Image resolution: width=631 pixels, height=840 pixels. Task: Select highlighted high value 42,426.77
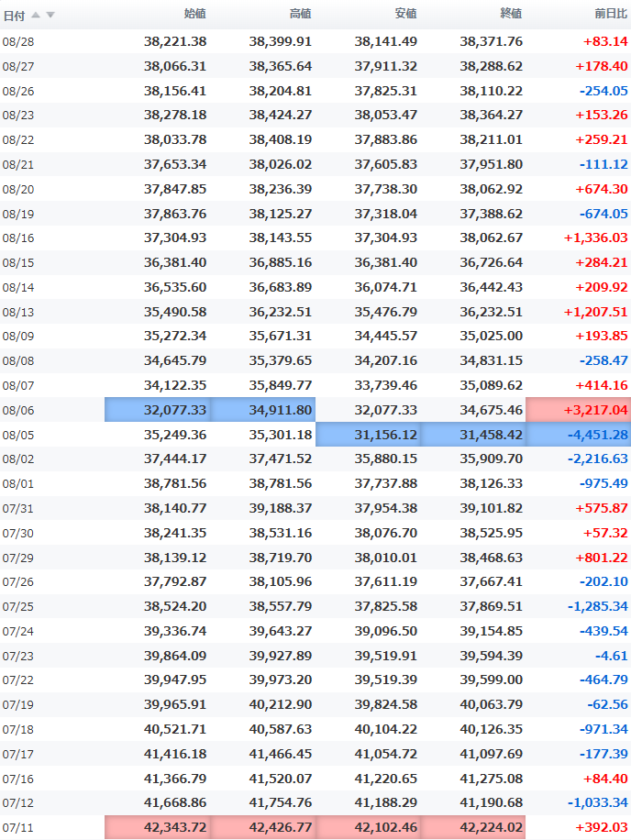(x=262, y=826)
